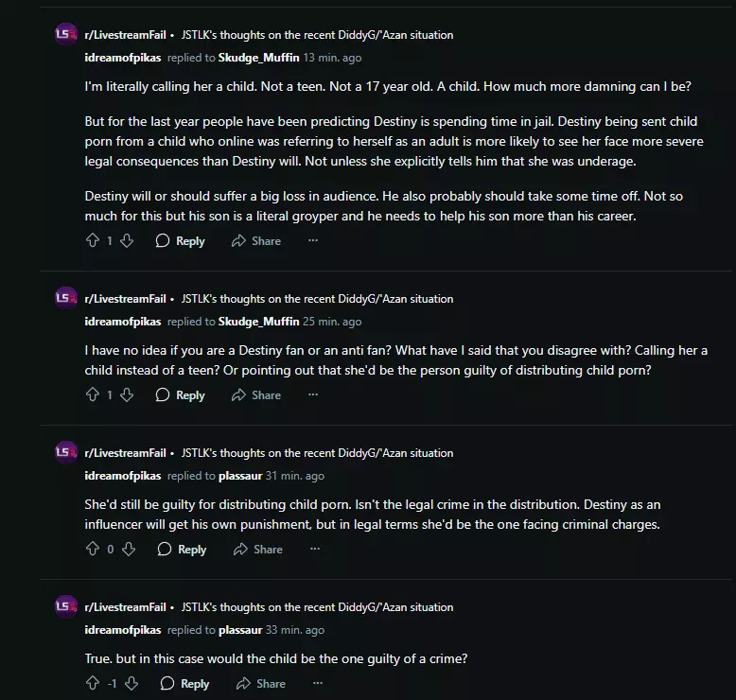Upvote the '17 year old' comment

93,241
